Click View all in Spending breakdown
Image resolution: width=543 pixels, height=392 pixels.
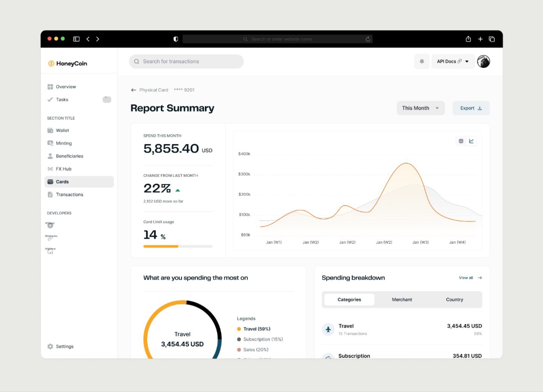click(x=470, y=278)
